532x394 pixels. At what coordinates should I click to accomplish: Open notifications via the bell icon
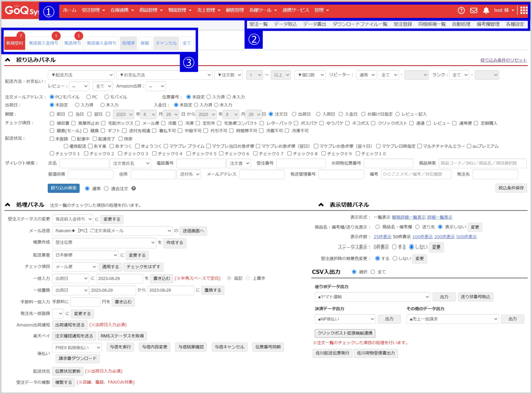pos(486,10)
